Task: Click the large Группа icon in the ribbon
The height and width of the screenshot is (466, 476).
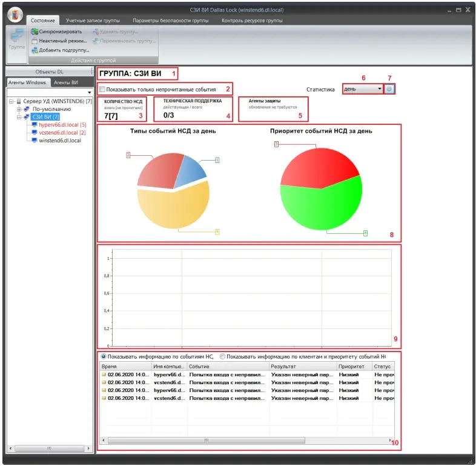Action: coord(16,39)
